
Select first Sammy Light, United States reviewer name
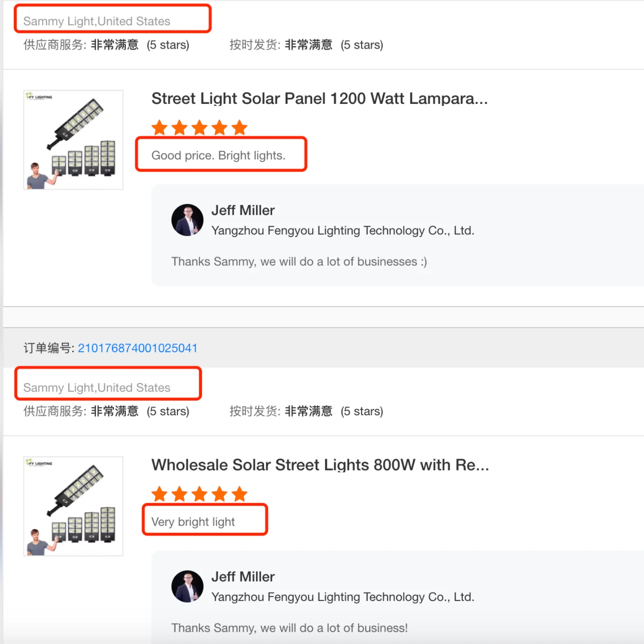click(97, 21)
